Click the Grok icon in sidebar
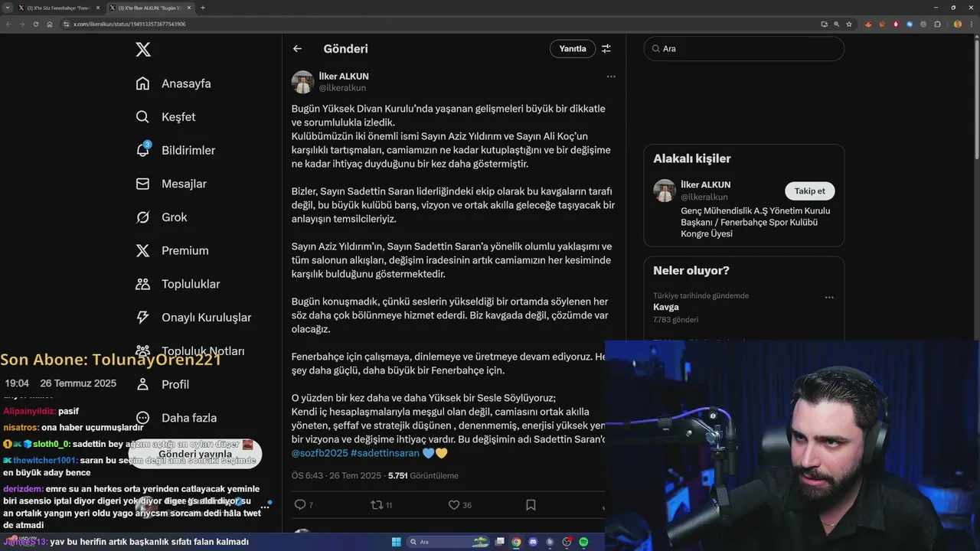The height and width of the screenshot is (551, 980). (x=142, y=217)
